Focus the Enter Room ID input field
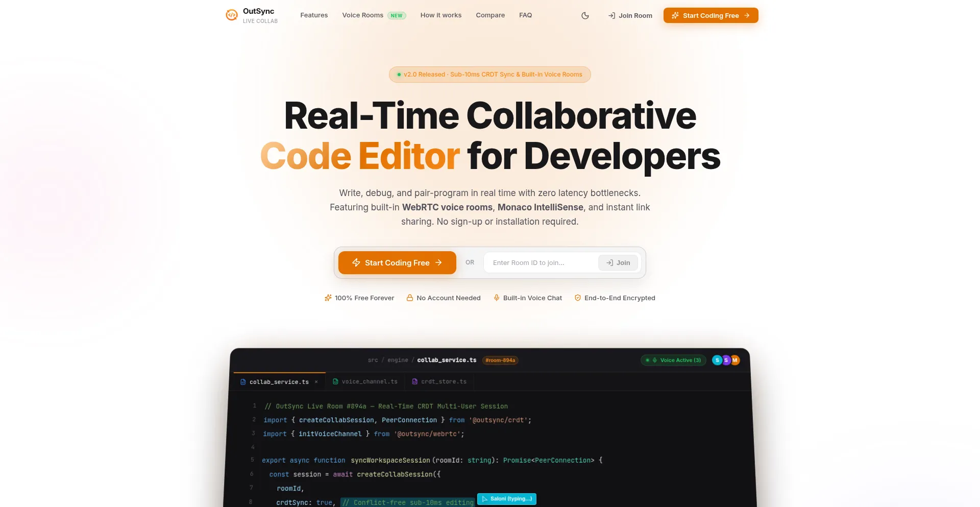 point(541,262)
